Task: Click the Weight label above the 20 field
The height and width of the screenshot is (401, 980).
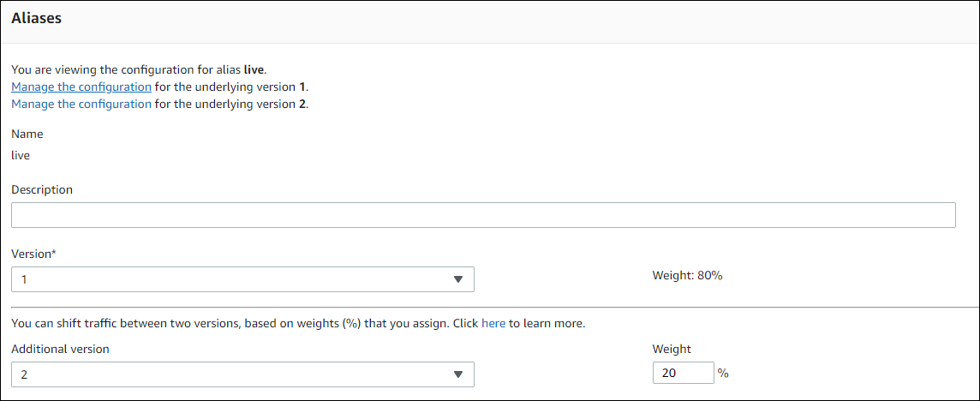Action: [x=672, y=349]
